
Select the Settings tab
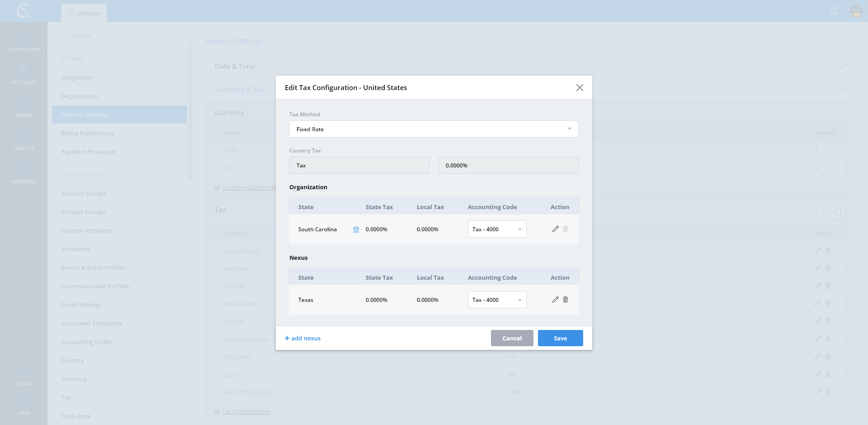[x=84, y=14]
